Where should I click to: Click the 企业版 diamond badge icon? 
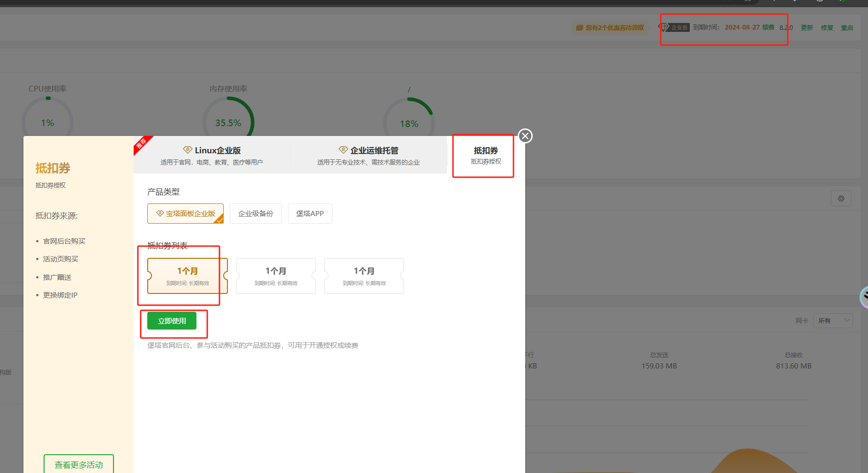[674, 27]
